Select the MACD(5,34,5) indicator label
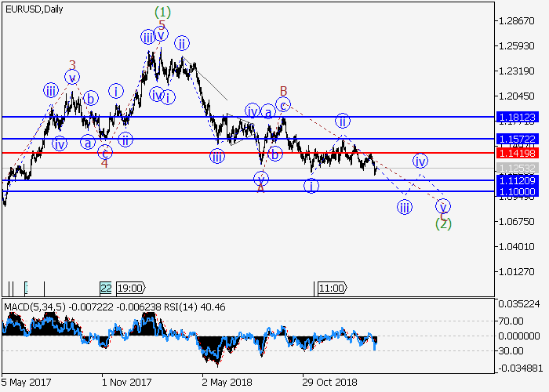This screenshot has height=392, width=549. [x=31, y=306]
